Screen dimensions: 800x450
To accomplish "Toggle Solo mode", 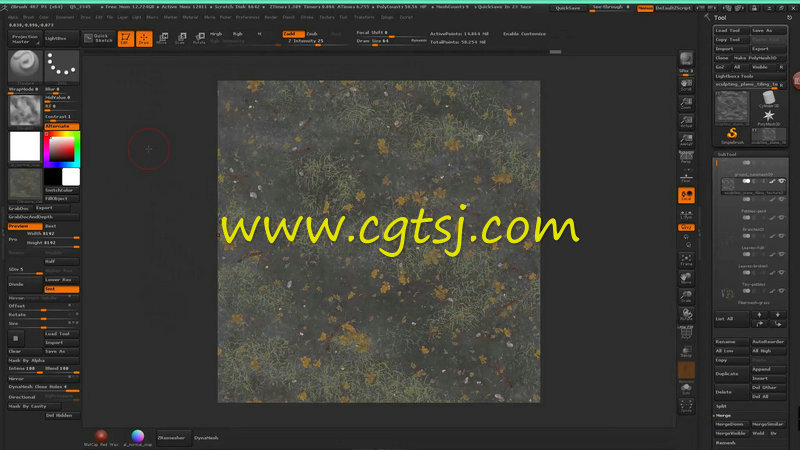I will [686, 390].
